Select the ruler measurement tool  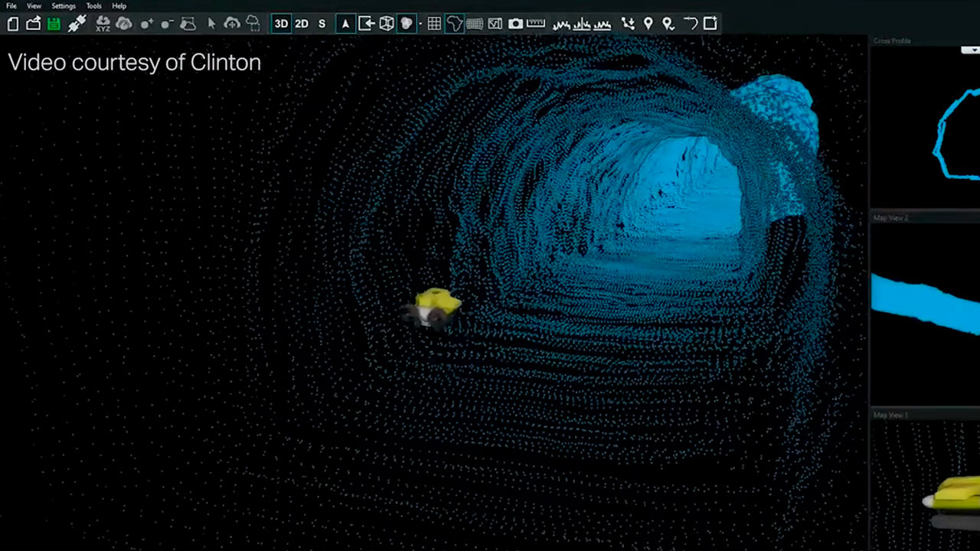pos(536,24)
